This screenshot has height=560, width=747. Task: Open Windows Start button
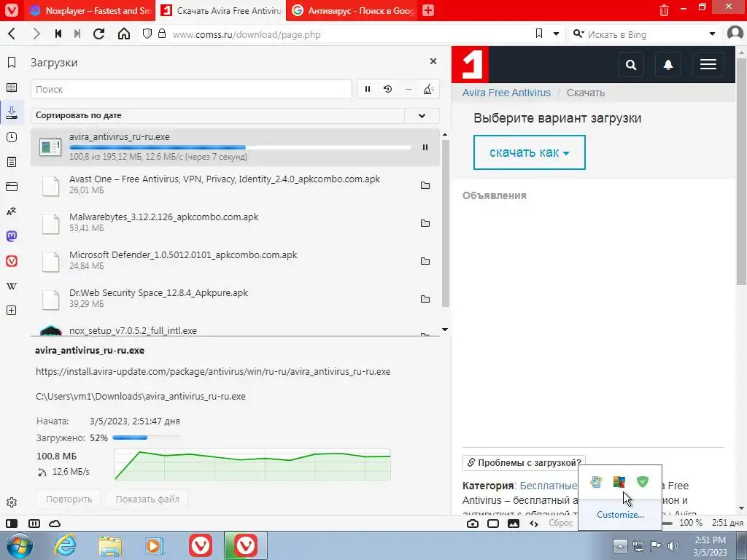[20, 545]
